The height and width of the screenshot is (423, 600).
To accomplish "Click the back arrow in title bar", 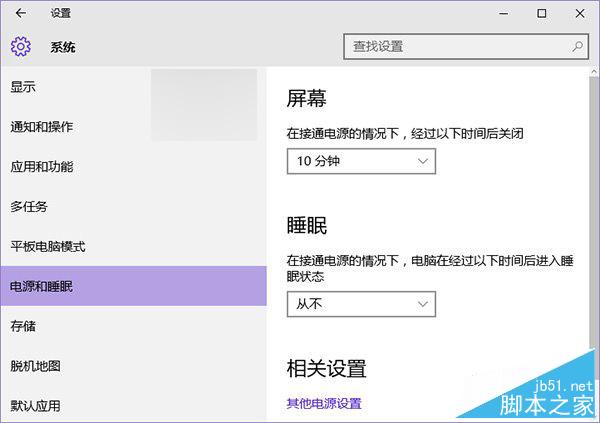I will point(20,14).
